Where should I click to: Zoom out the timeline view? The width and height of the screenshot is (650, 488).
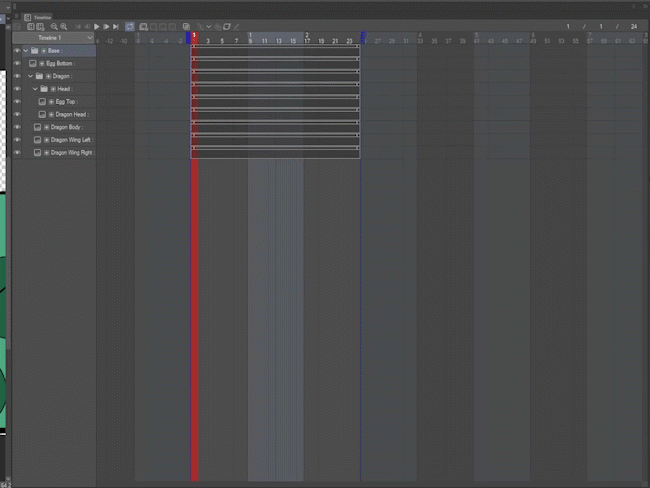pos(54,27)
